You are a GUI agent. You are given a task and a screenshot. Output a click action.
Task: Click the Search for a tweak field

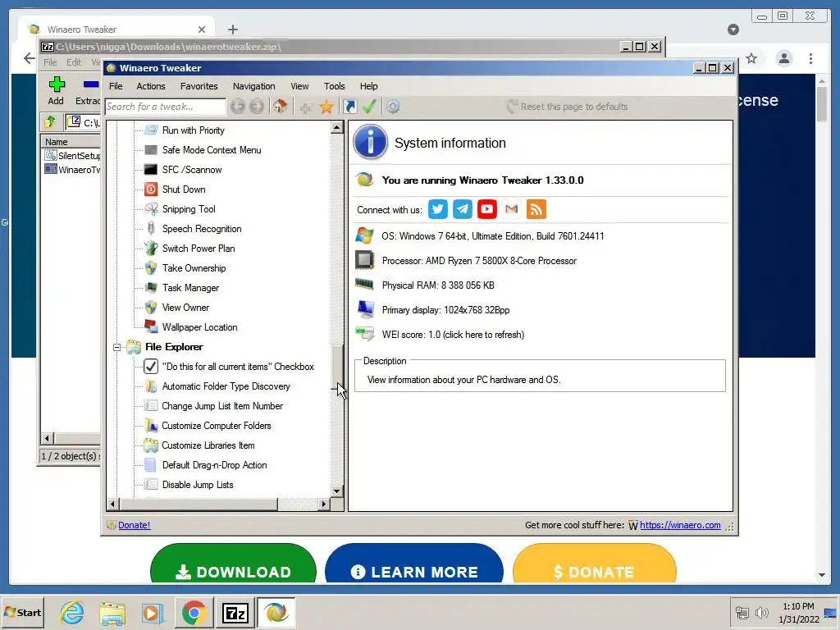pos(166,107)
